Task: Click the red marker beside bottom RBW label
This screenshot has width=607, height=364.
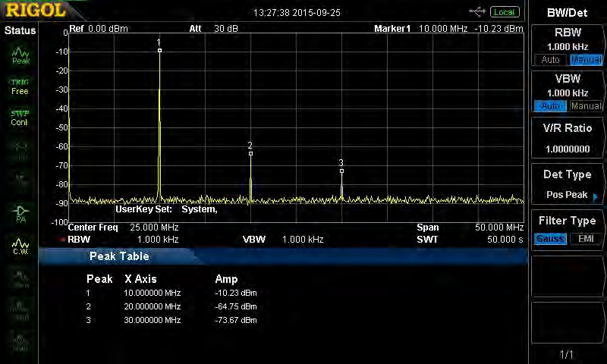Action: 63,240
